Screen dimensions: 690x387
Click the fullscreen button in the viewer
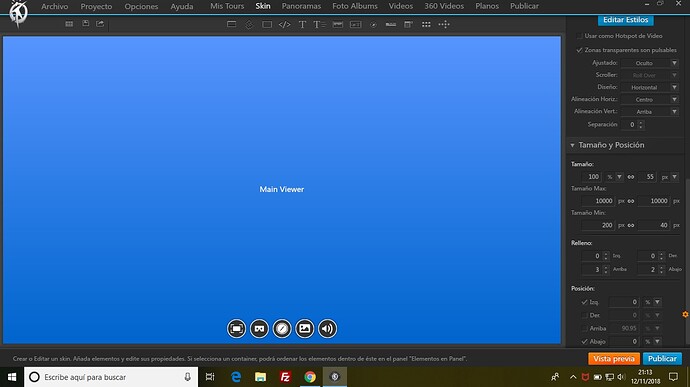[236, 328]
